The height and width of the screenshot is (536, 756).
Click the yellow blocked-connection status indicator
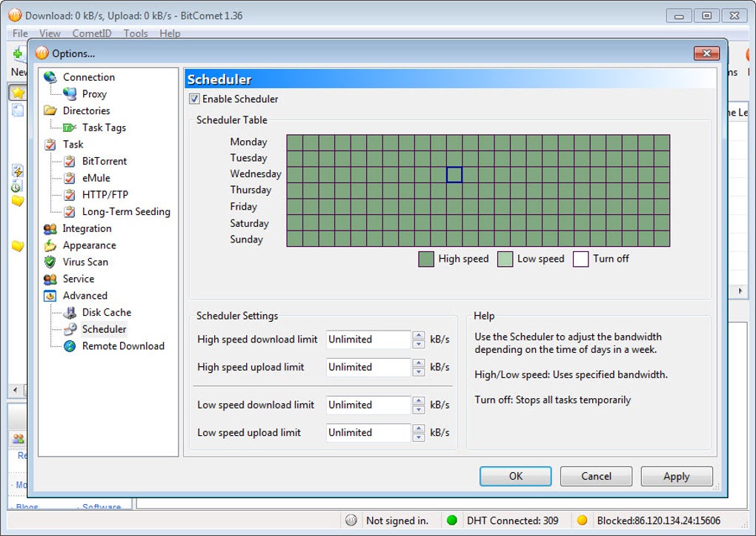[582, 520]
